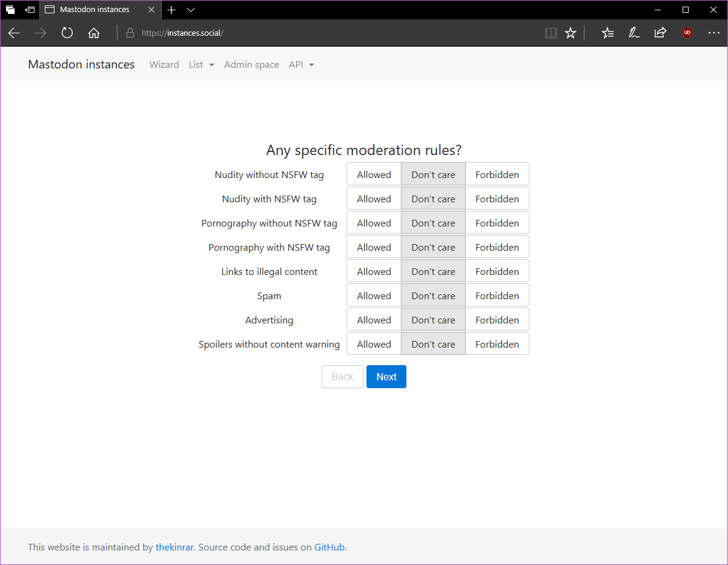Click the 'Any specific moderation rules?' heading
Viewport: 728px width, 565px height.
click(364, 150)
